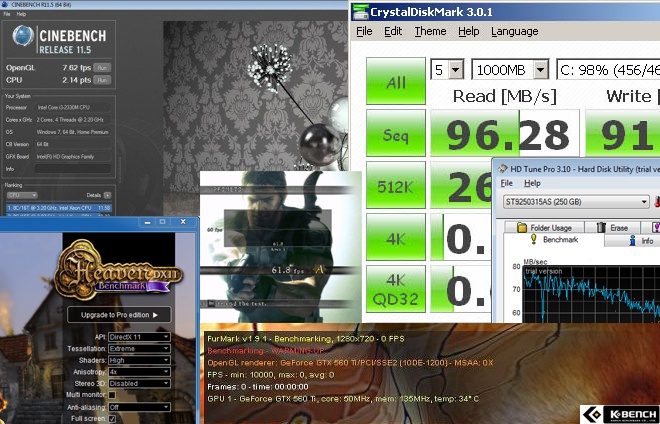Image resolution: width=660 pixels, height=424 pixels.
Task: Open the test size dropdown showing 1000MB
Action: click(510, 69)
